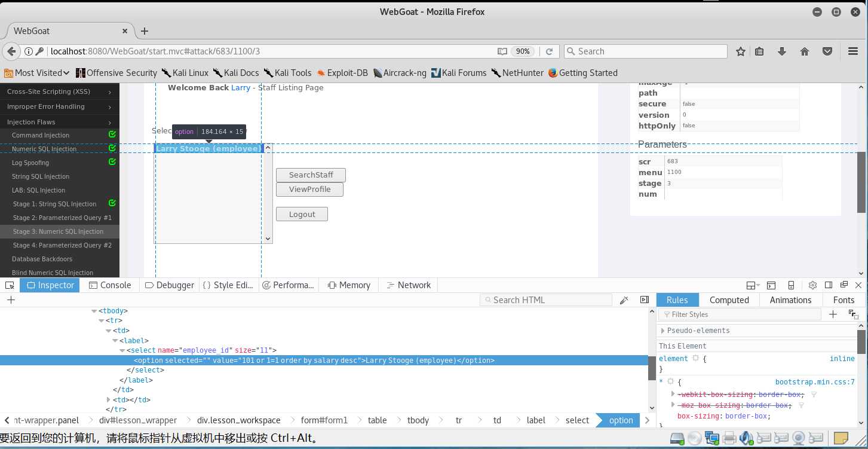Expand Most Visited bookmarks dropdown
868x449 pixels.
tap(36, 73)
